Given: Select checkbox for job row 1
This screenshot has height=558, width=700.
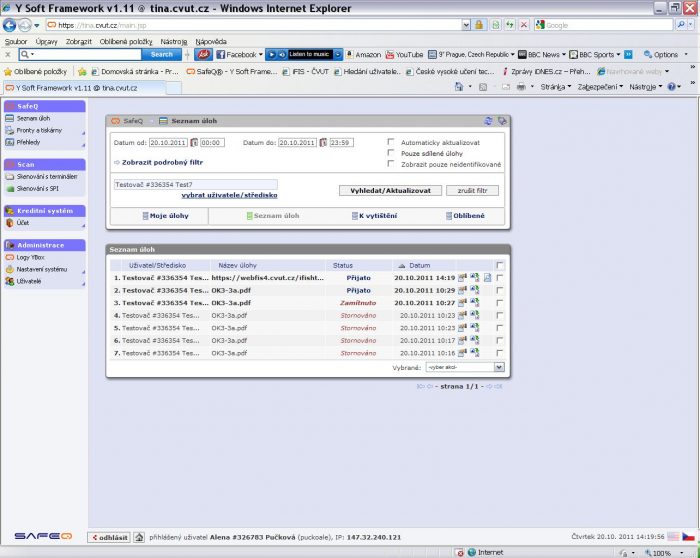Looking at the screenshot, I should (500, 278).
